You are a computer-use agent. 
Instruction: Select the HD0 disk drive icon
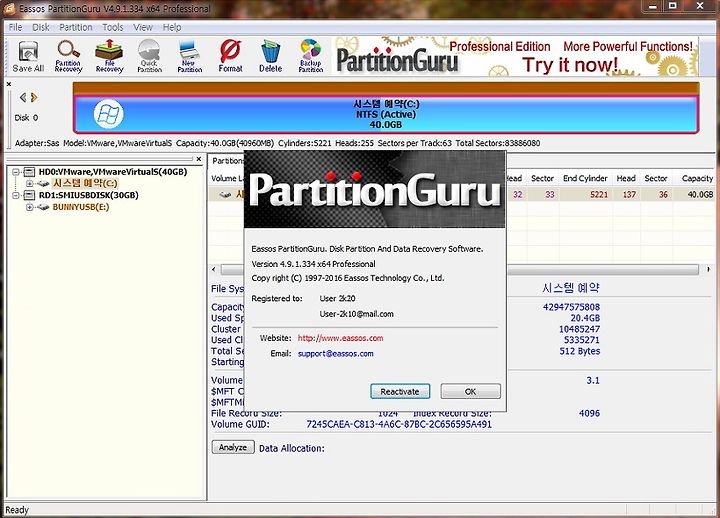pos(29,172)
